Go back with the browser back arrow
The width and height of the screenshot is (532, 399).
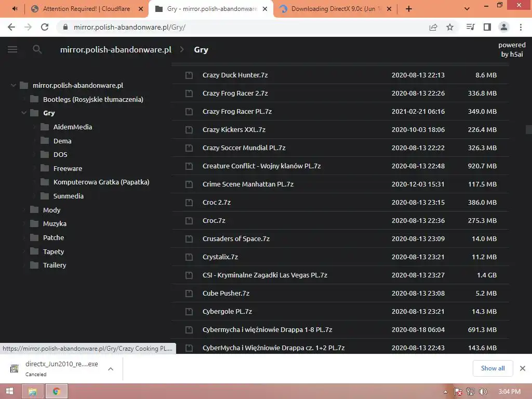point(11,27)
